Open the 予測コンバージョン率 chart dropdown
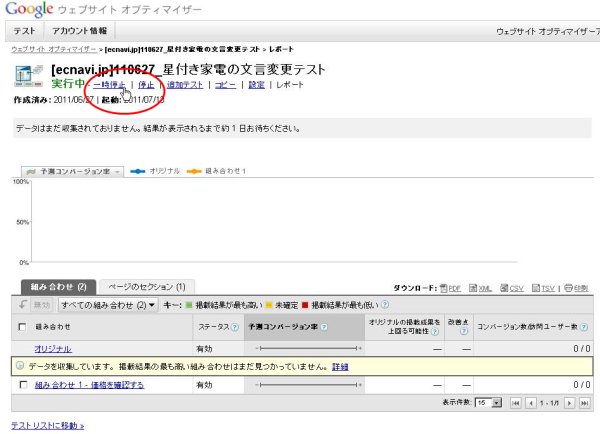The width and height of the screenshot is (600, 434). pos(75,172)
